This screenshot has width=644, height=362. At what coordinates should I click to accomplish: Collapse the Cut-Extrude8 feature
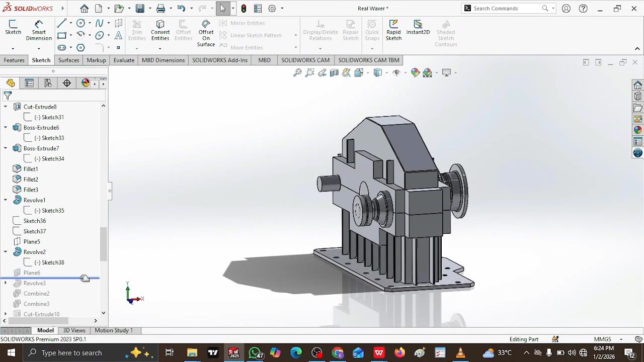6,107
